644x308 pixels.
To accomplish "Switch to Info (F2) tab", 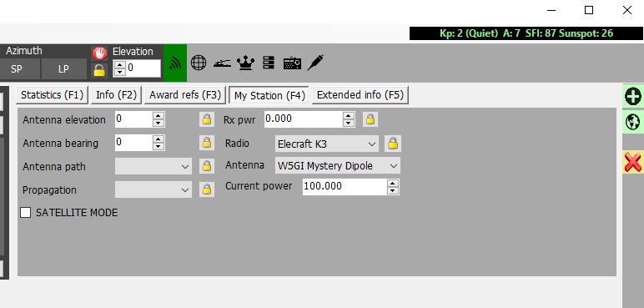I will (x=116, y=95).
